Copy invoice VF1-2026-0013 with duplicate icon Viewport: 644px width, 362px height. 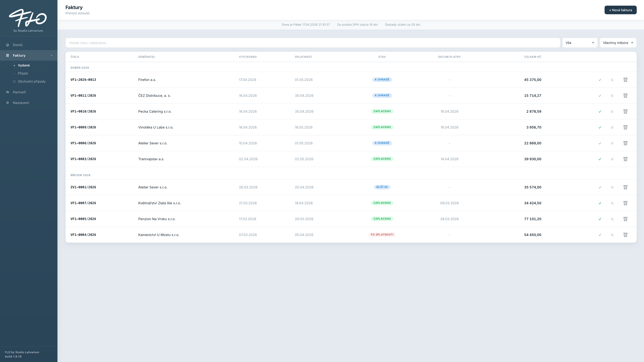coord(612,80)
